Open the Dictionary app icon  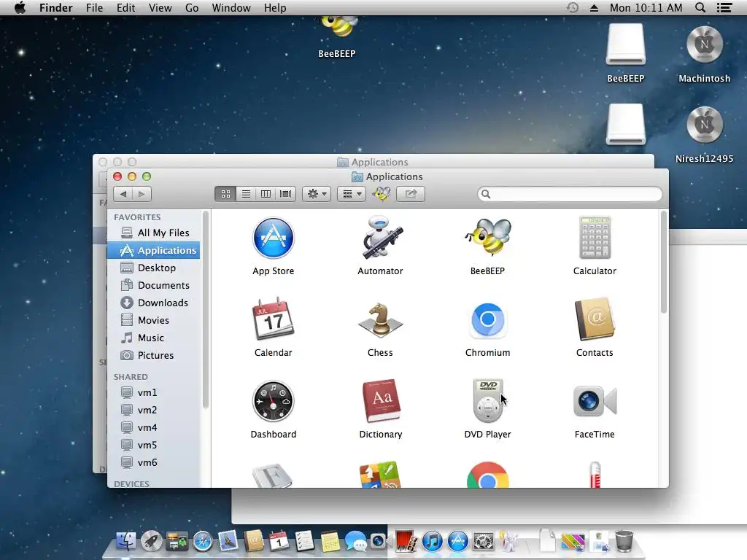(x=381, y=401)
